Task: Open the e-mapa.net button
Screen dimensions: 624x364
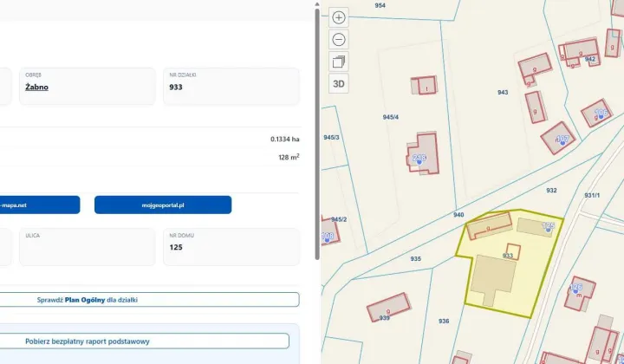Action: tap(40, 205)
